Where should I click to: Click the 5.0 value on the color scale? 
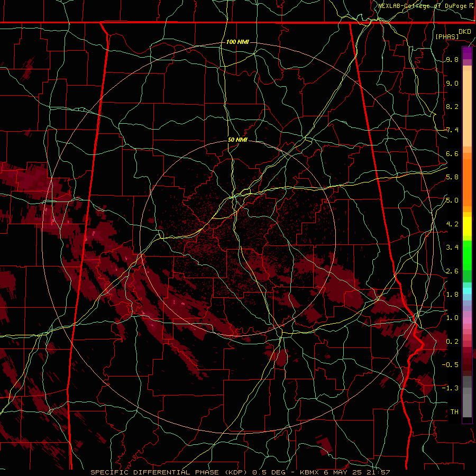(x=452, y=200)
